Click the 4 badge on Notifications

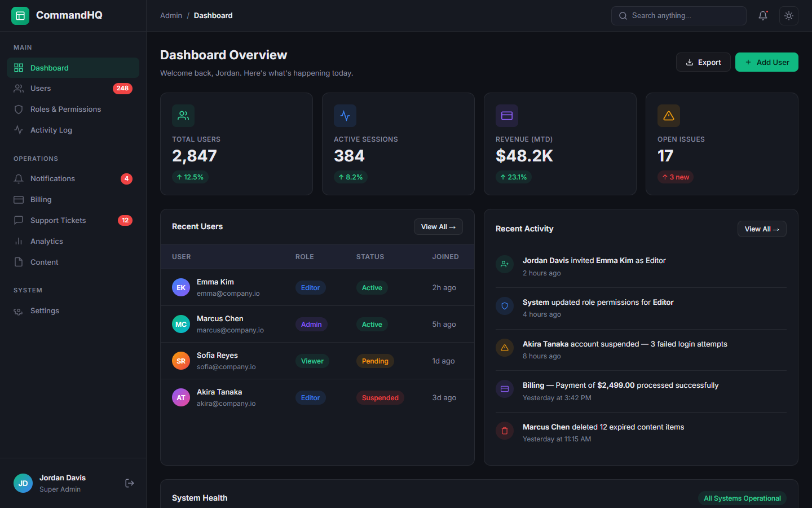click(x=126, y=179)
